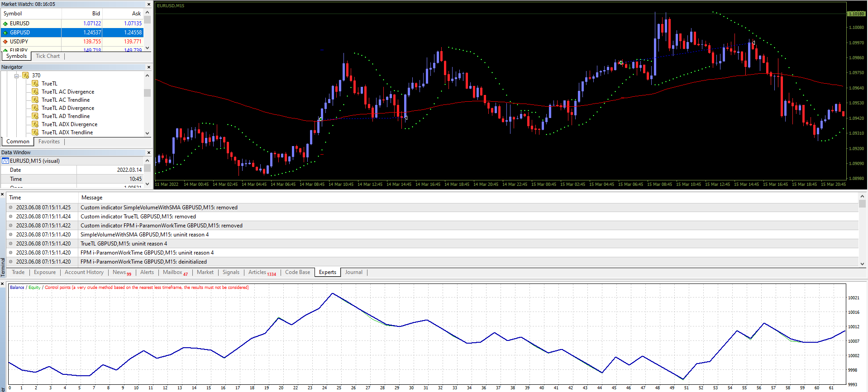Viewport: 868px width, 392px height.
Task: Close the Market Watch panel
Action: point(148,4)
